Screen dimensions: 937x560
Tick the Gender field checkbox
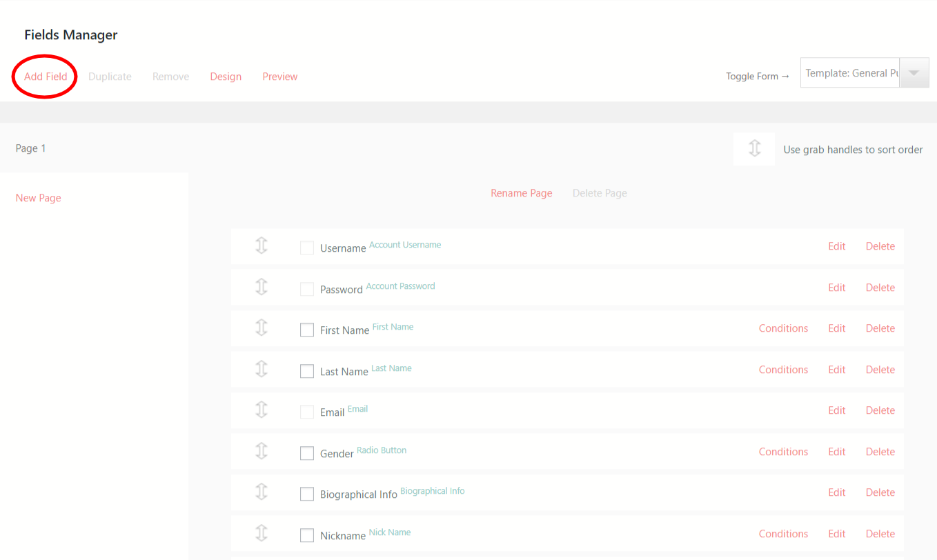[x=307, y=453]
